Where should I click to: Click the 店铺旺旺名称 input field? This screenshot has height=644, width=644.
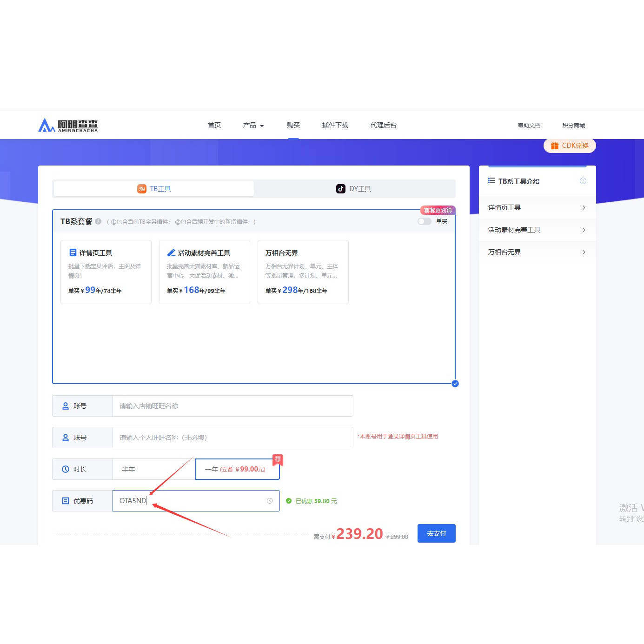233,406
